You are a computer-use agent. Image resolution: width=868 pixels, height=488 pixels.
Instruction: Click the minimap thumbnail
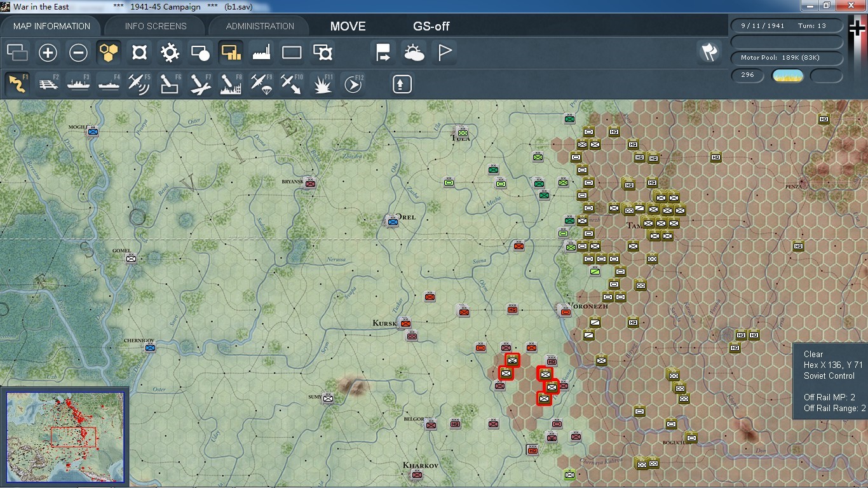click(x=65, y=437)
